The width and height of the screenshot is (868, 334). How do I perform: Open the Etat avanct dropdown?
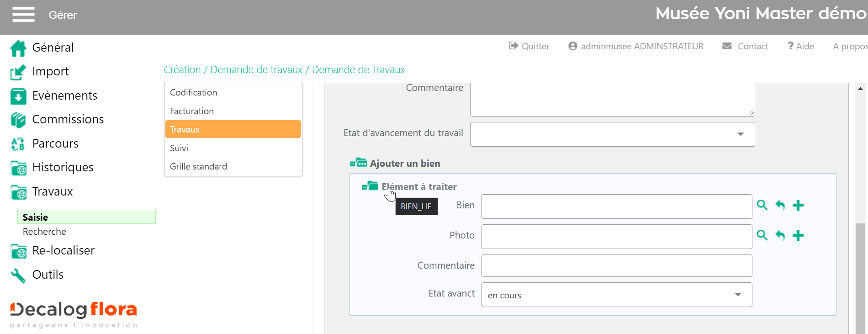click(616, 295)
